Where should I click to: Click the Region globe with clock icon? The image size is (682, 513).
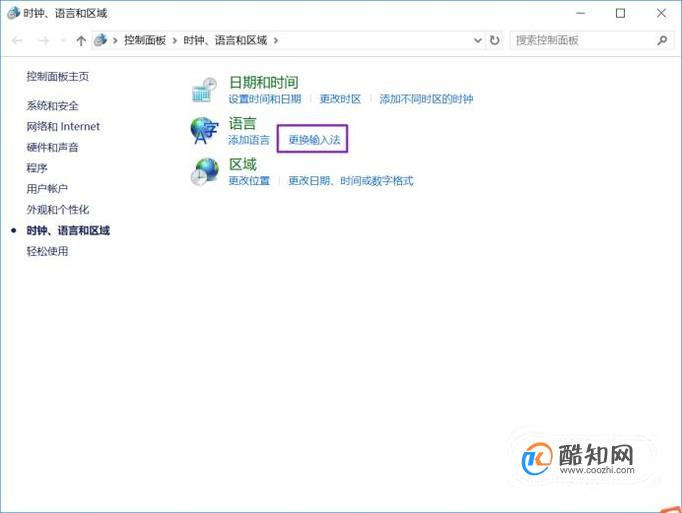tap(204, 171)
